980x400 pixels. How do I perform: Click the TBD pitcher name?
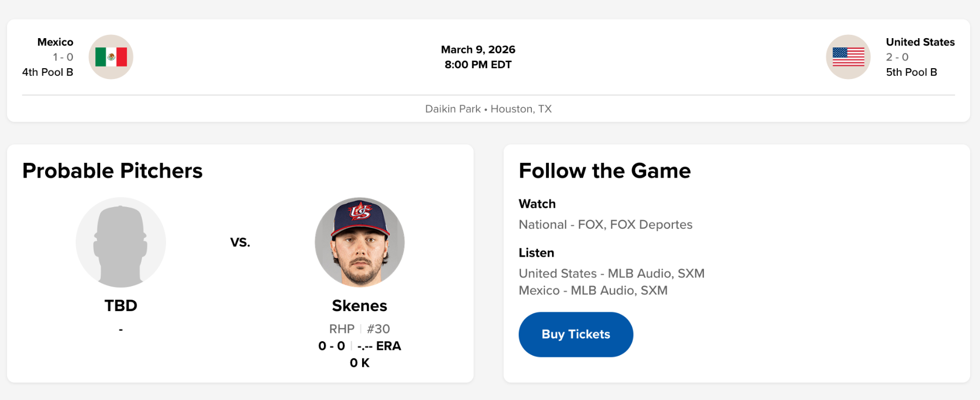tap(121, 306)
